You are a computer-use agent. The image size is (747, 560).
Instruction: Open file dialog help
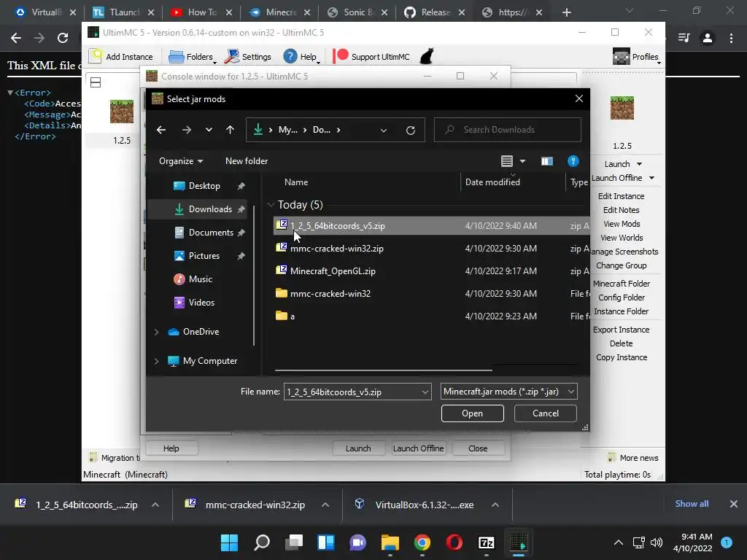[573, 161]
